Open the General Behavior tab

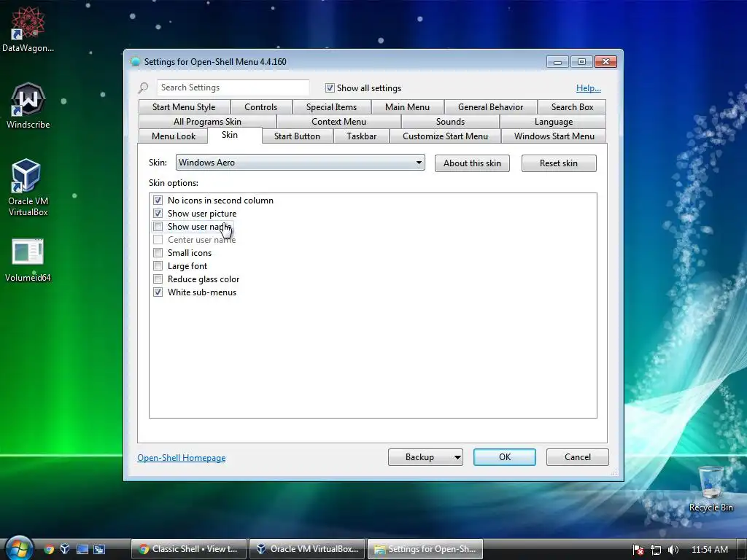click(x=491, y=106)
